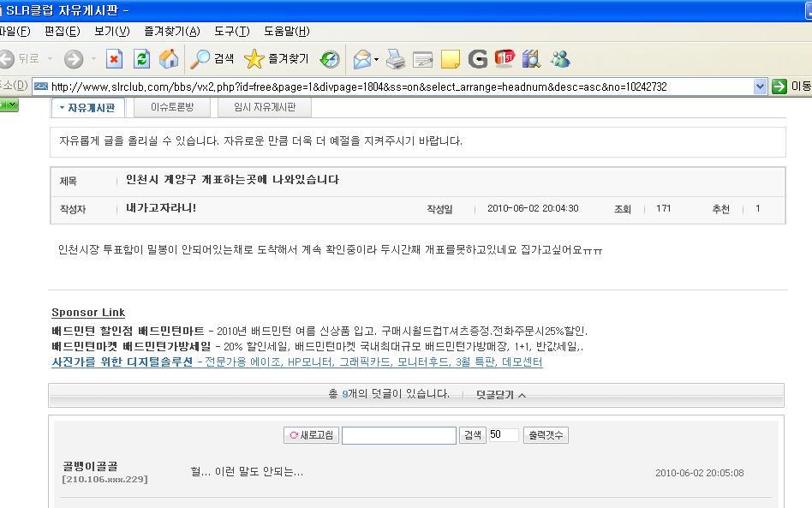Open the Mail envelope icon
Image resolution: width=812 pixels, height=508 pixels.
[x=362, y=59]
